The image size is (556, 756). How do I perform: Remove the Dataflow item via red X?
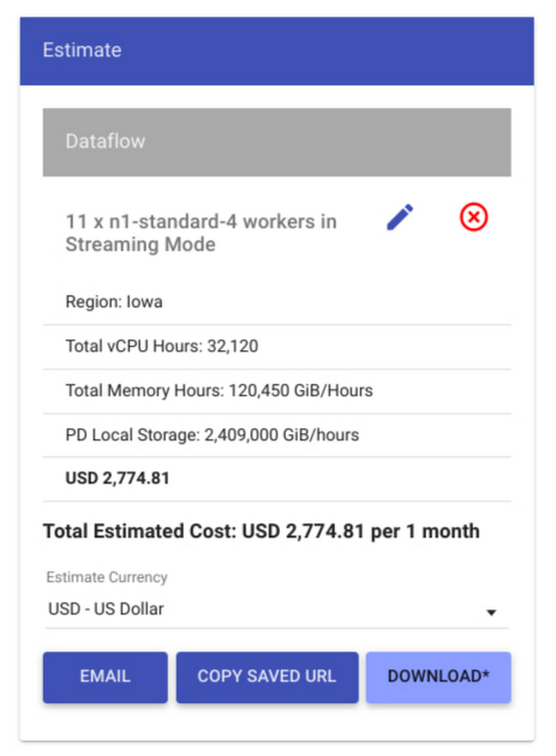[x=474, y=217]
